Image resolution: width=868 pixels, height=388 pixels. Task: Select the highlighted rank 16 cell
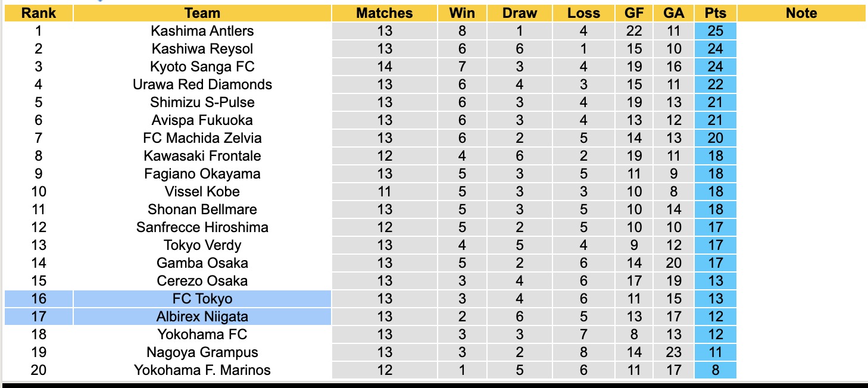coord(39,299)
